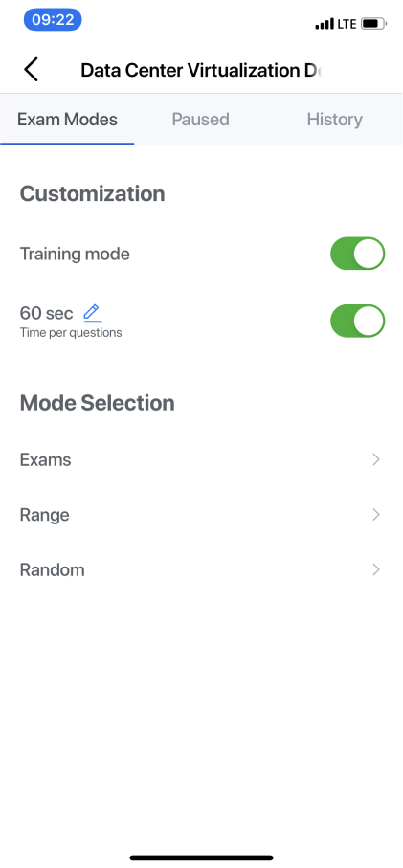Open Random mode using its chevron

(x=376, y=569)
